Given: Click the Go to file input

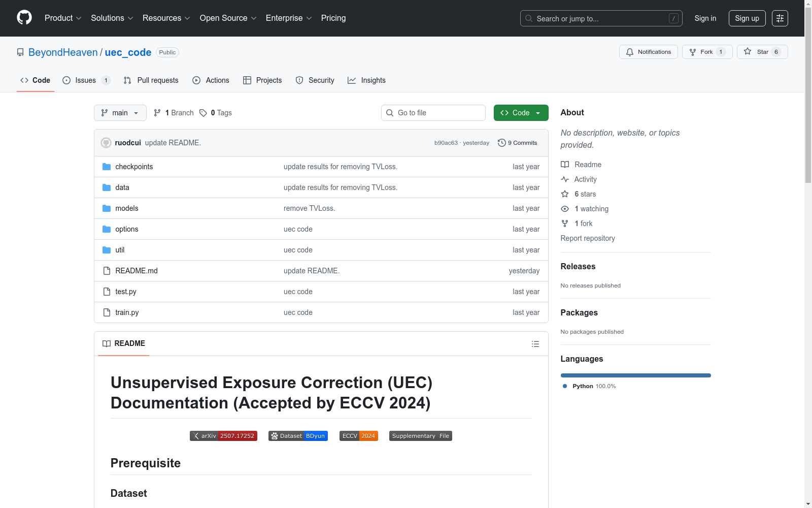Looking at the screenshot, I should coord(433,113).
